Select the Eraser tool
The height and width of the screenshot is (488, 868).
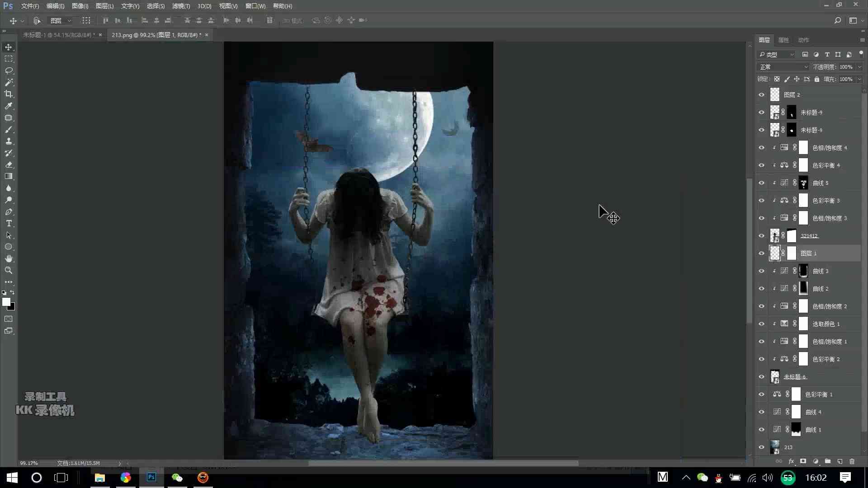(9, 165)
